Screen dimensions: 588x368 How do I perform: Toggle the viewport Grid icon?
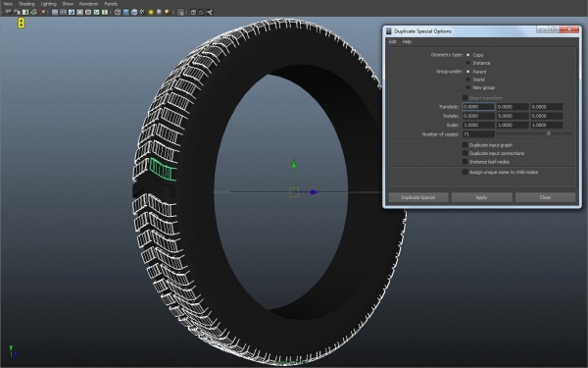click(55, 12)
